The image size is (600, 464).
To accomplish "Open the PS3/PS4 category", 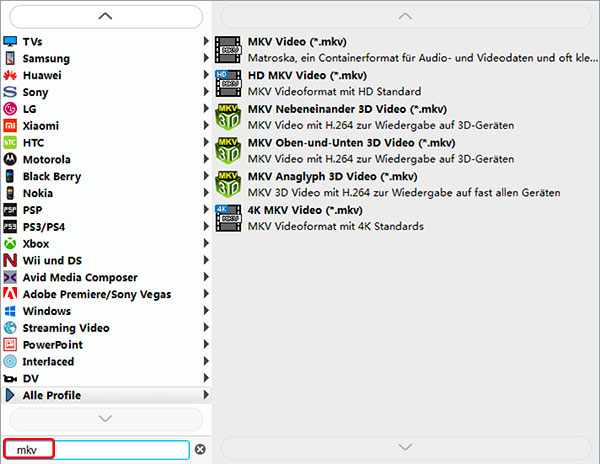I will (106, 226).
